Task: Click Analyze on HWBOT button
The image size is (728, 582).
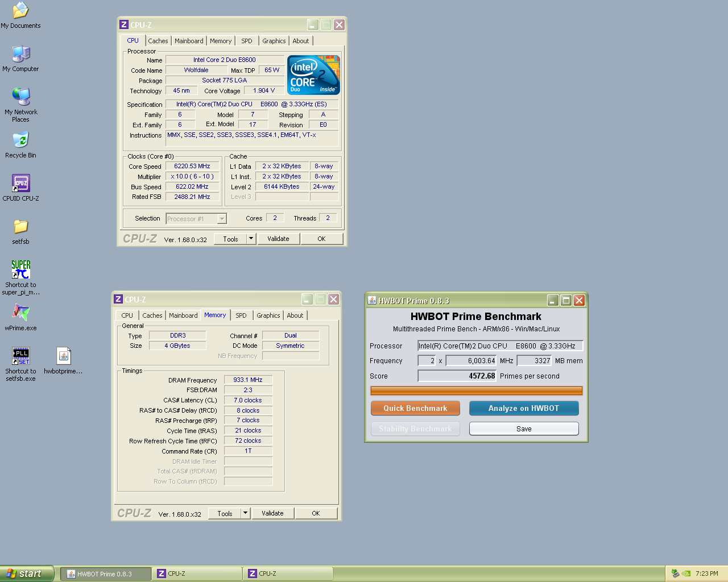Action: tap(523, 408)
